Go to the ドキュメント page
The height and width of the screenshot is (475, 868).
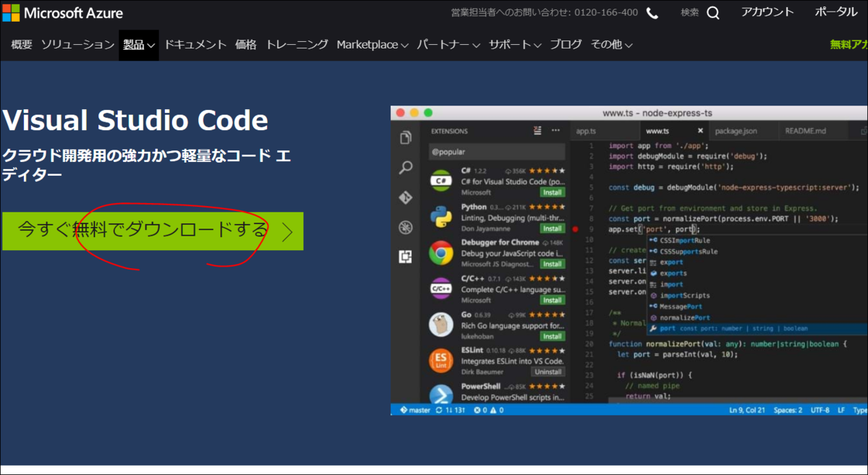[x=195, y=45]
